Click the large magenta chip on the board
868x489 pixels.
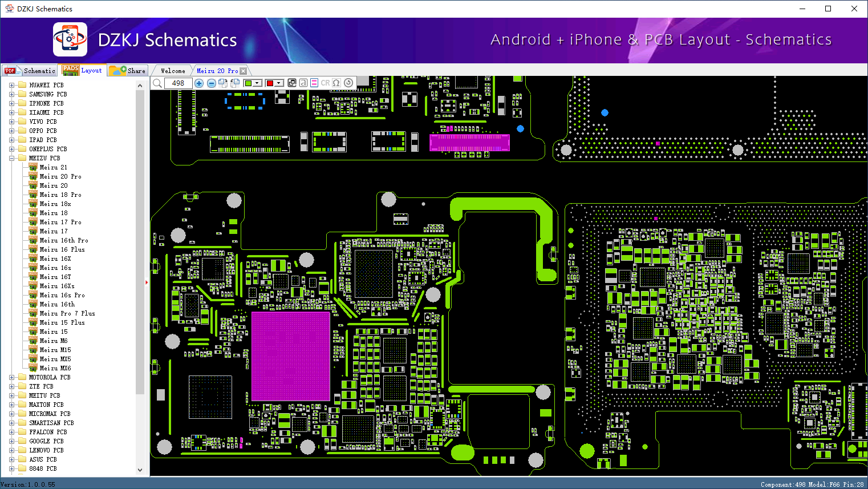pos(291,356)
